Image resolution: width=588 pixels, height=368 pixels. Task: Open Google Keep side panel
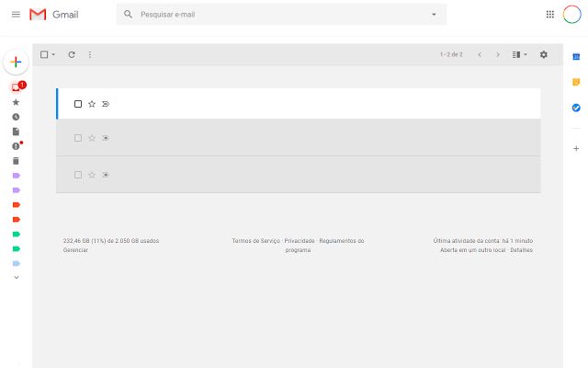pos(576,82)
